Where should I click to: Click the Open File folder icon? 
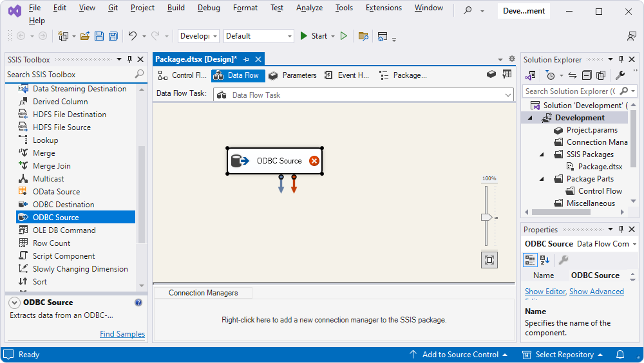point(85,36)
